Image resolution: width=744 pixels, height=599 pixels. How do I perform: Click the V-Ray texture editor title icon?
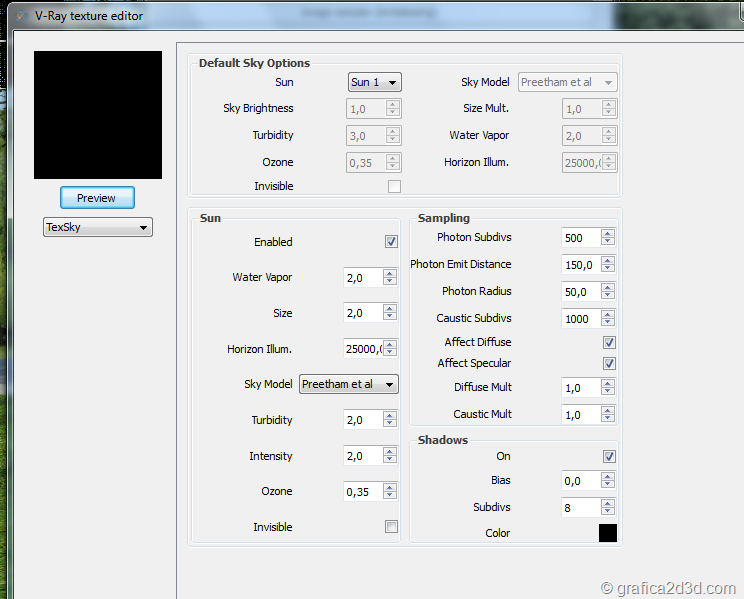coord(18,16)
